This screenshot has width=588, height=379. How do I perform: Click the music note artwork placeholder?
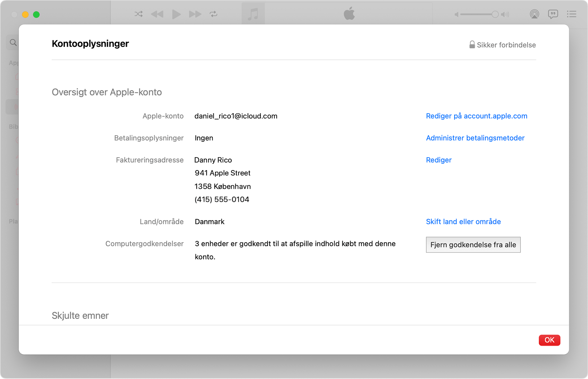[x=253, y=14]
